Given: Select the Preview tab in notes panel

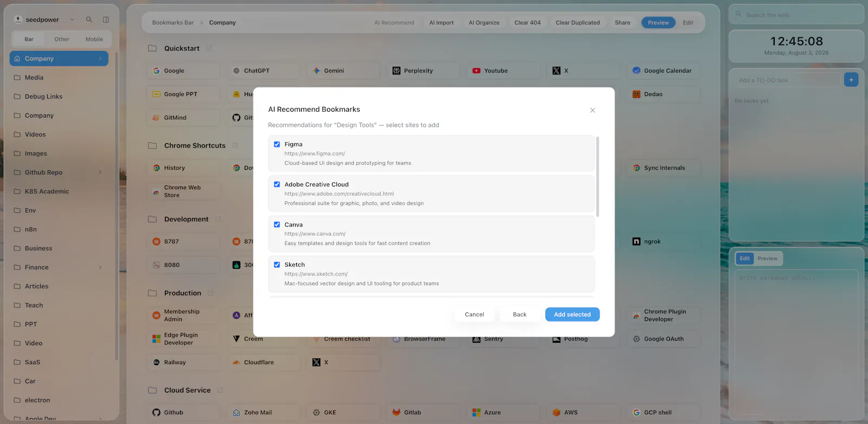Looking at the screenshot, I should point(768,259).
